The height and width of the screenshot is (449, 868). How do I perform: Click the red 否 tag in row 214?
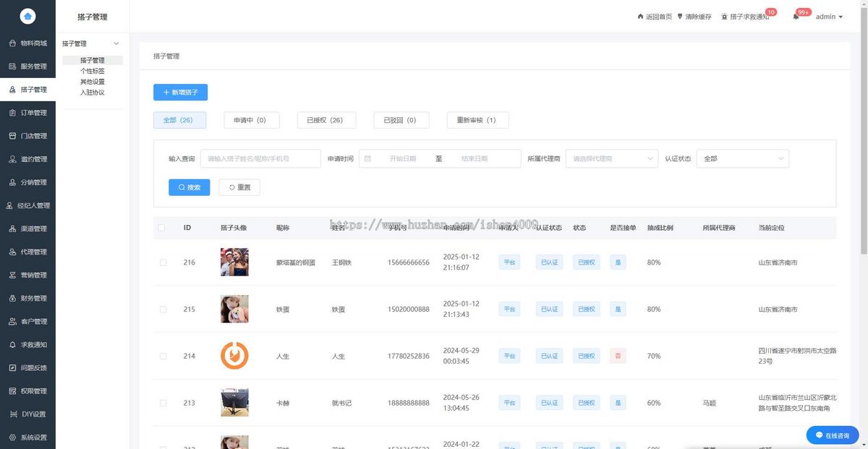tap(618, 356)
